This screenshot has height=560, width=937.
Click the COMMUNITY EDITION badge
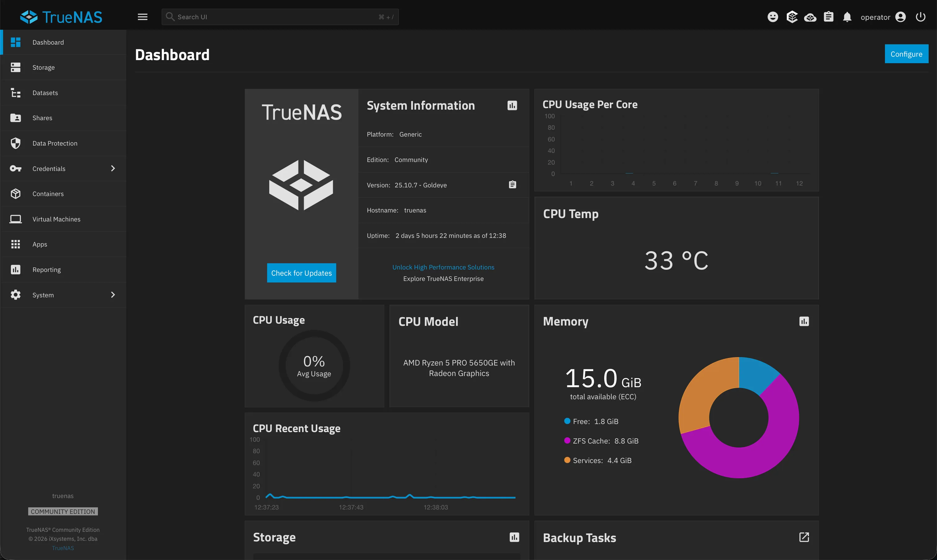click(63, 511)
